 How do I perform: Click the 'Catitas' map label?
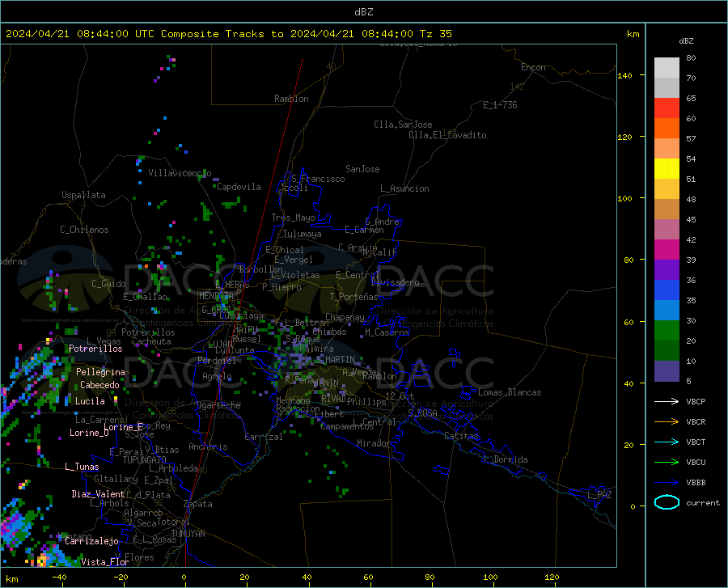click(x=462, y=436)
